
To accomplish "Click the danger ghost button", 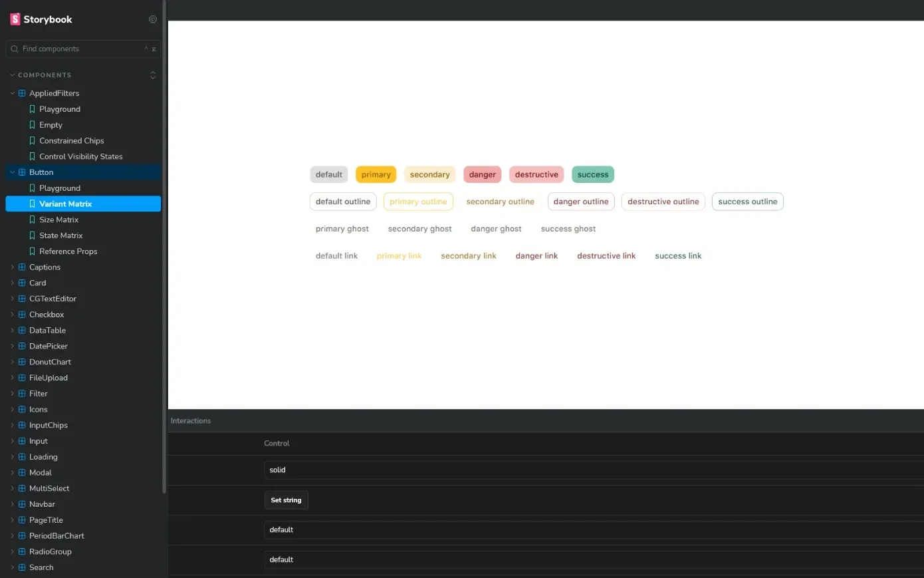I will click(x=496, y=229).
